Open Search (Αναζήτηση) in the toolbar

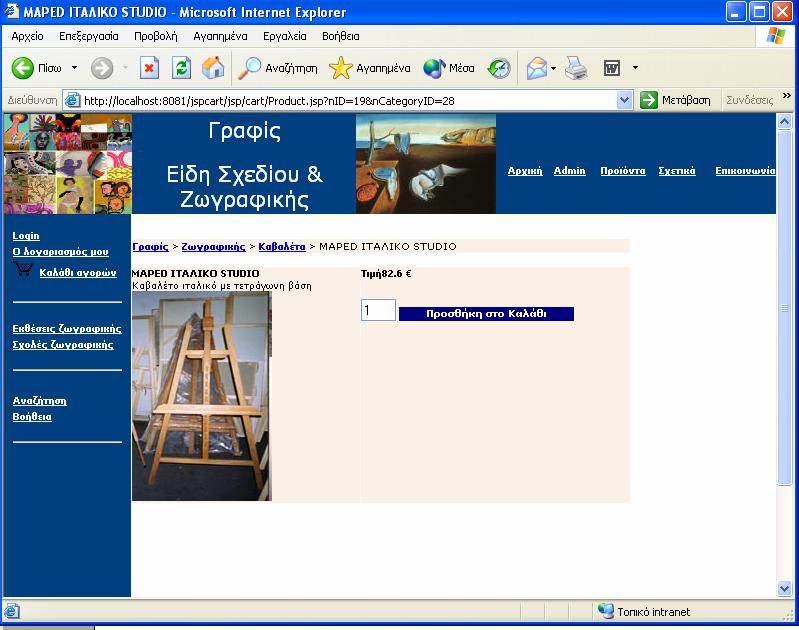click(x=278, y=68)
